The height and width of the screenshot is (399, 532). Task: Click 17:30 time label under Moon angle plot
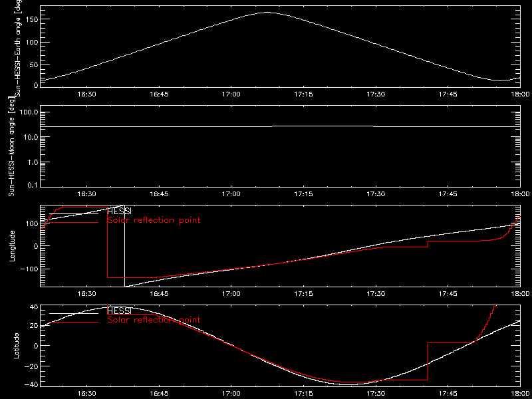click(376, 194)
